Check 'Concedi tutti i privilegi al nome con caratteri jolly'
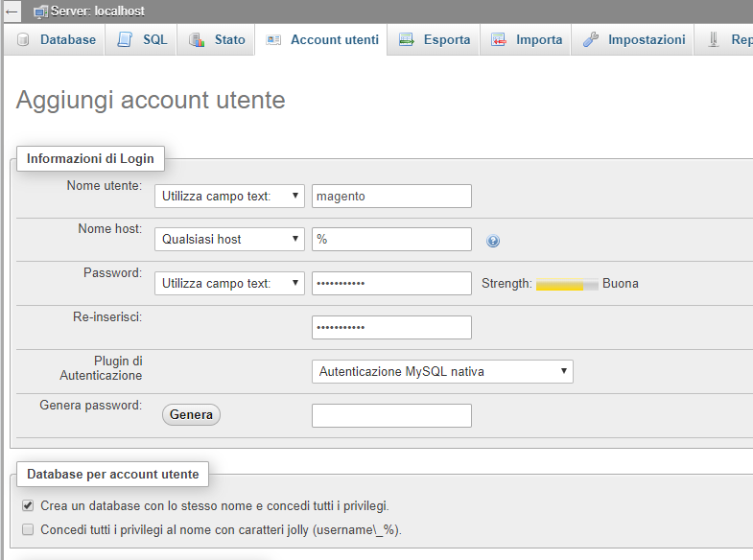Viewport: 753px width, 560px height. tap(28, 529)
